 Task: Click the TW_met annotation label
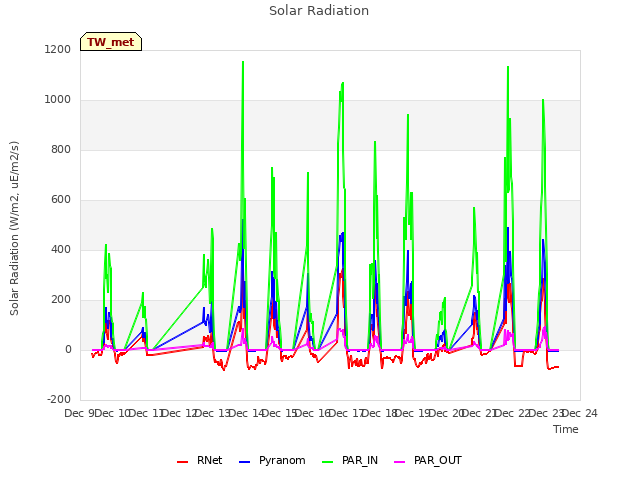point(111,42)
